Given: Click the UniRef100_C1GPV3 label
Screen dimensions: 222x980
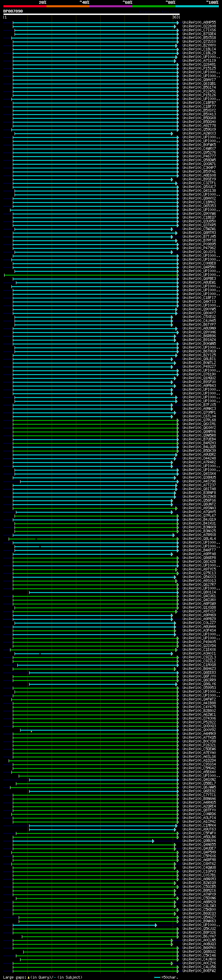Looking at the screenshot, I should coord(199,871).
